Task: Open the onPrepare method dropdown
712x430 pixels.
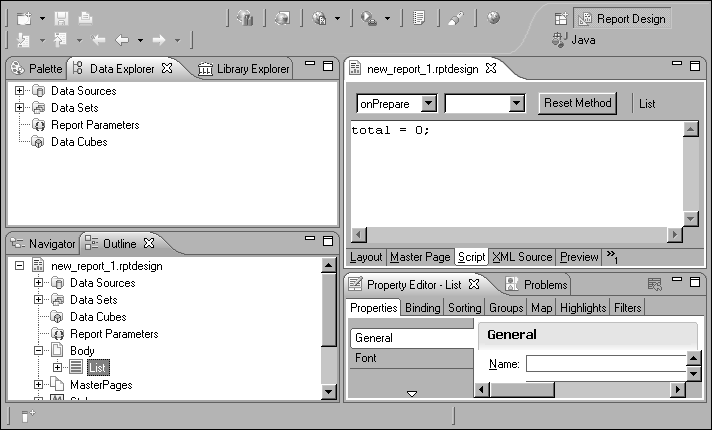Action: 428,104
